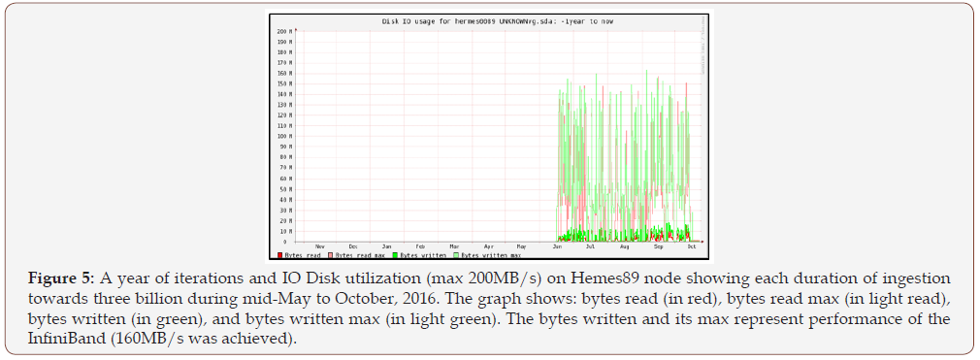Viewport: 980px width, 360px height.
Task: Click the green Bytes written legend swatch
Action: tap(395, 255)
